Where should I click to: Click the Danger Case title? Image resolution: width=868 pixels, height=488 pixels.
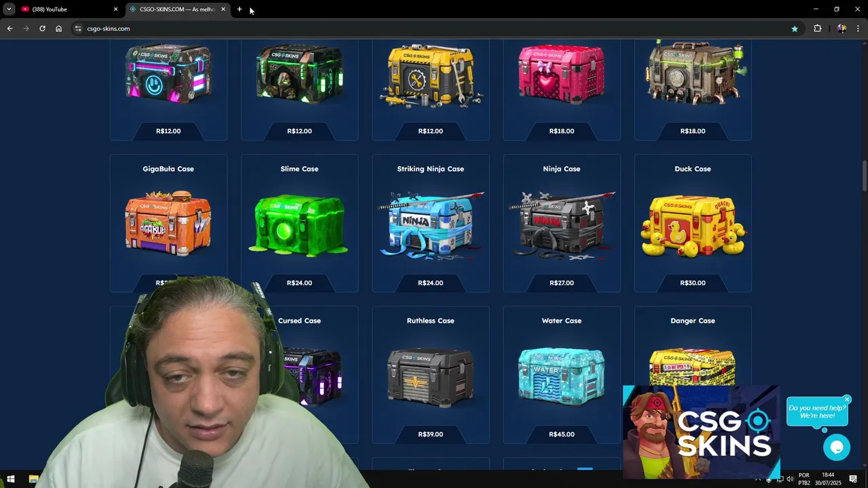692,321
